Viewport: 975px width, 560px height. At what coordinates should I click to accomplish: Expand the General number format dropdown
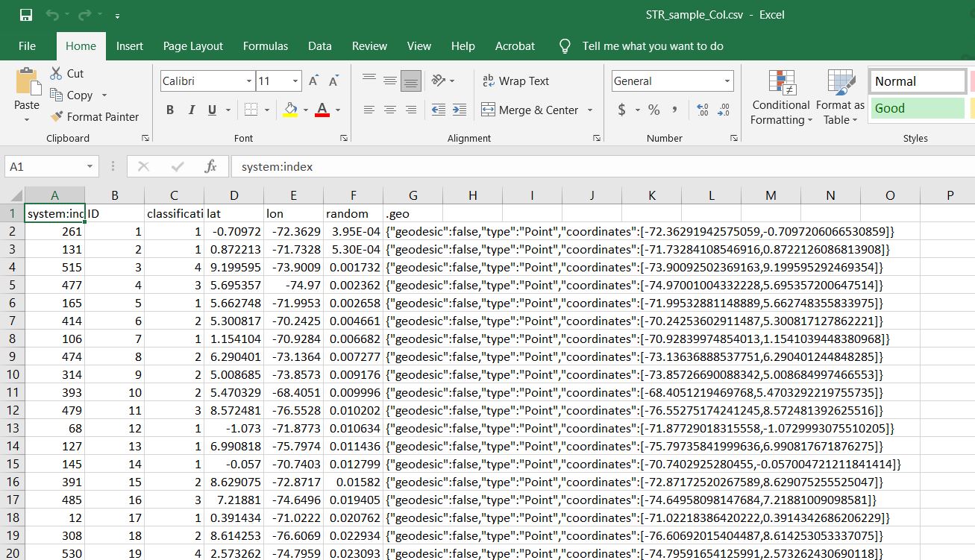click(x=727, y=81)
